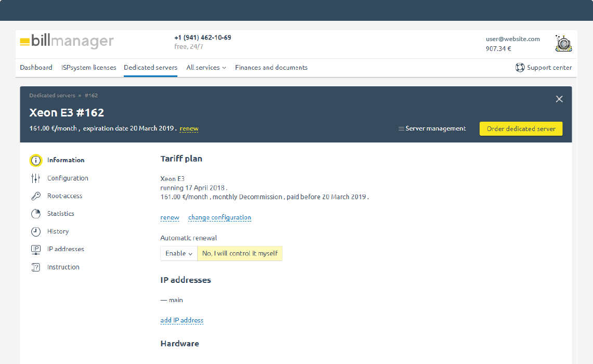Click the 907.34 € balance
Screen dimensions: 593x364
498,49
